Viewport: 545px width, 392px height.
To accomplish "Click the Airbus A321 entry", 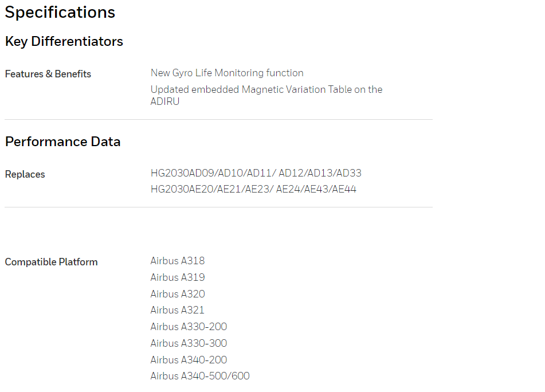I will (x=177, y=310).
